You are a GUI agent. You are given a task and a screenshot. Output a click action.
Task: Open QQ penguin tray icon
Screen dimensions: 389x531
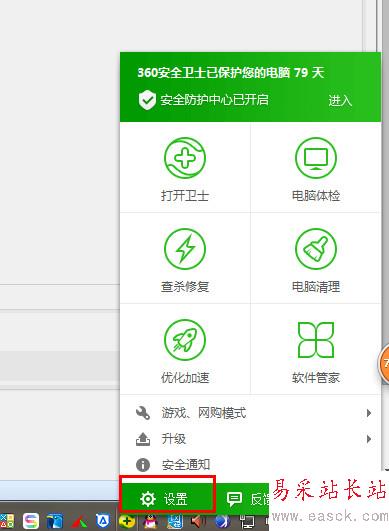point(151,521)
